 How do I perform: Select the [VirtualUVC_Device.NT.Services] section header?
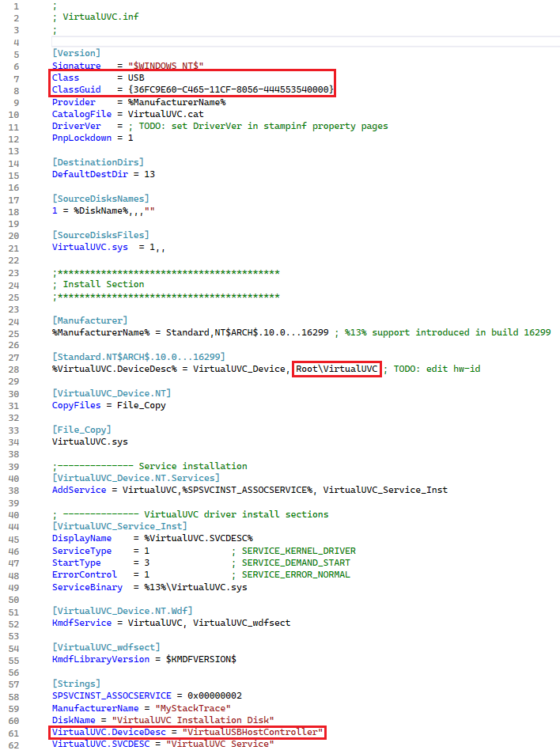click(136, 478)
